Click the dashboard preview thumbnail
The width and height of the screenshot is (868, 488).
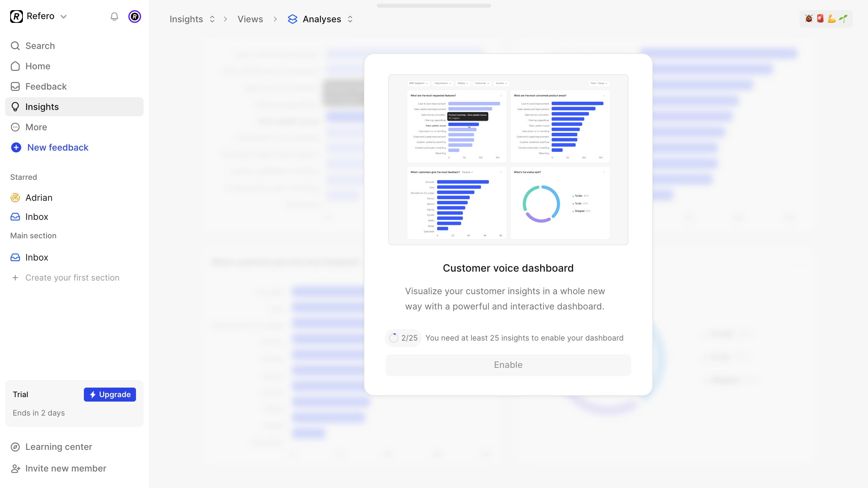coord(508,160)
